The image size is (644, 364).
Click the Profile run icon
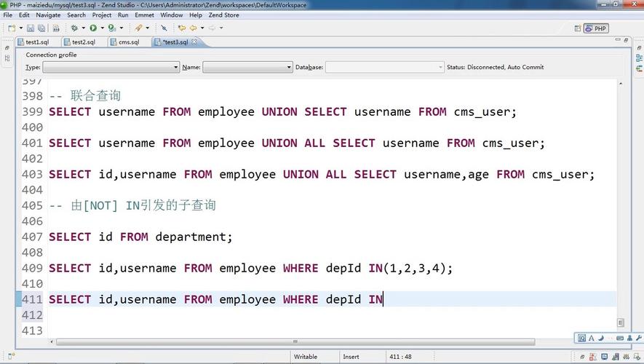point(112,28)
